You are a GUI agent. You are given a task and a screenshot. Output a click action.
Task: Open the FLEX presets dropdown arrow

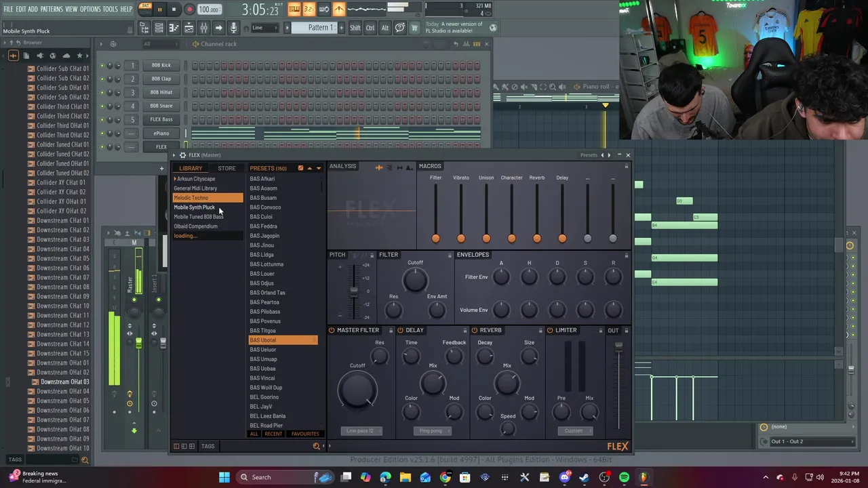pyautogui.click(x=318, y=168)
